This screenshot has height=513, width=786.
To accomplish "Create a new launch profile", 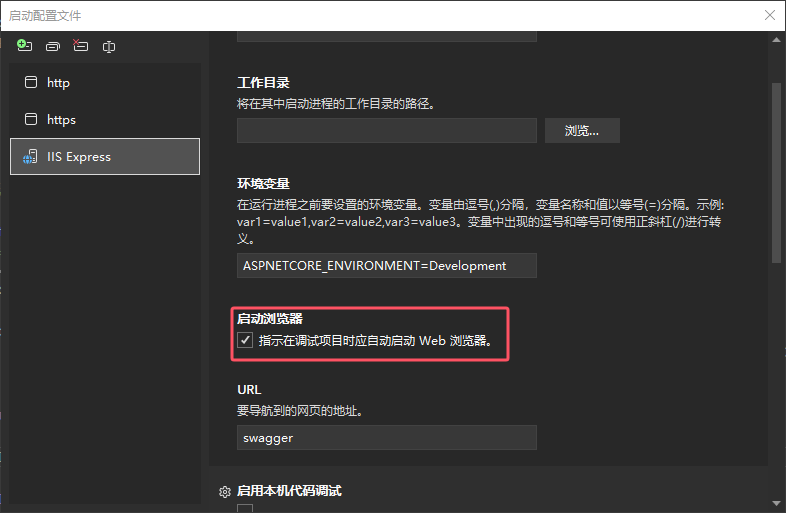I will pyautogui.click(x=24, y=46).
